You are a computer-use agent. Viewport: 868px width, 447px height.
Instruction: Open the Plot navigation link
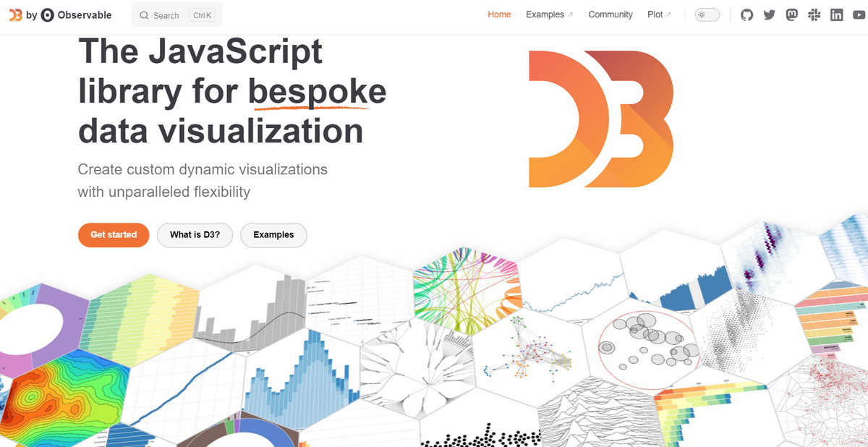[x=657, y=14]
